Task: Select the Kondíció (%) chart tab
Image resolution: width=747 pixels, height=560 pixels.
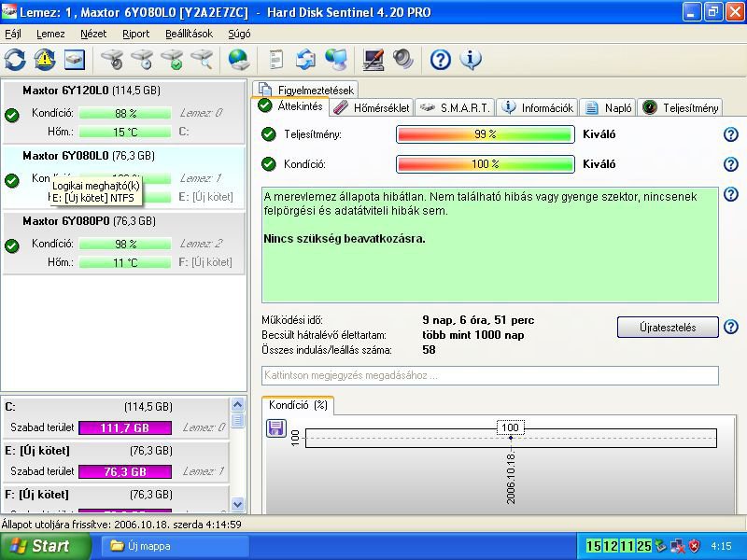Action: [x=298, y=405]
